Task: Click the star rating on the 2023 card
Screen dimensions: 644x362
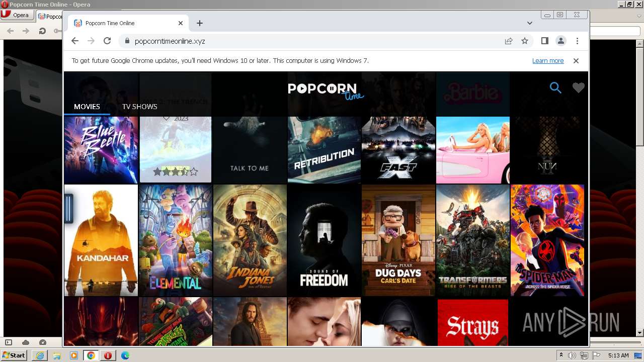Action: tap(175, 172)
